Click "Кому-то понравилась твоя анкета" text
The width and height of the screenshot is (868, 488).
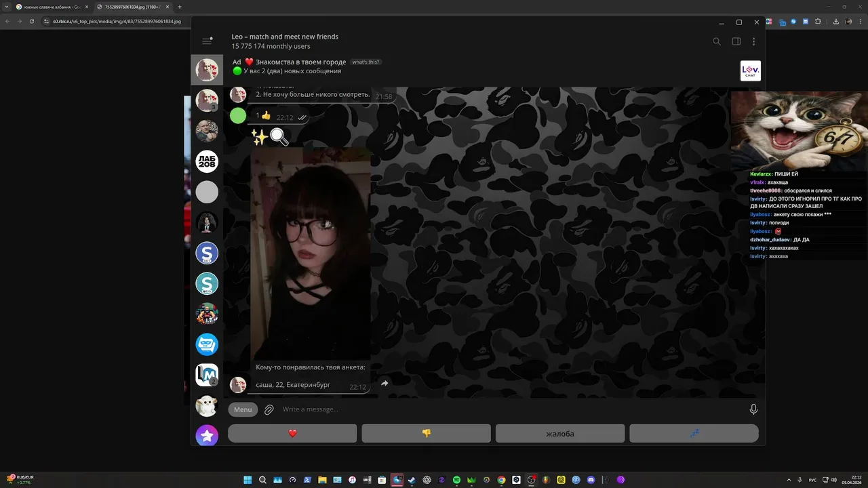310,367
